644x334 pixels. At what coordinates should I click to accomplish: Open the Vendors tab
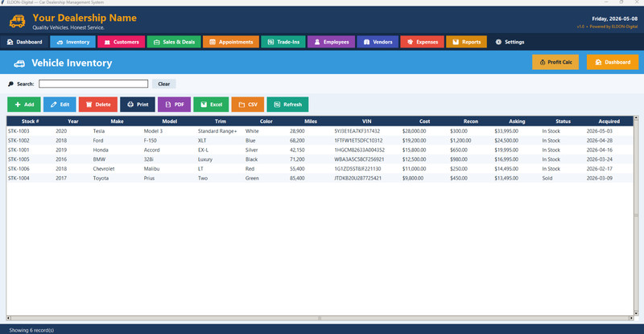tap(378, 42)
